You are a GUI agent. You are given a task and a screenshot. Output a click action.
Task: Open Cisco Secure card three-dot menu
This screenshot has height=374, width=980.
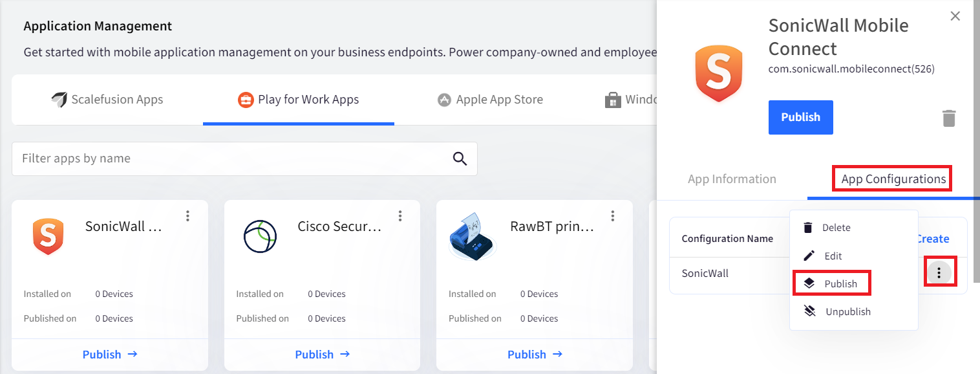pos(400,215)
